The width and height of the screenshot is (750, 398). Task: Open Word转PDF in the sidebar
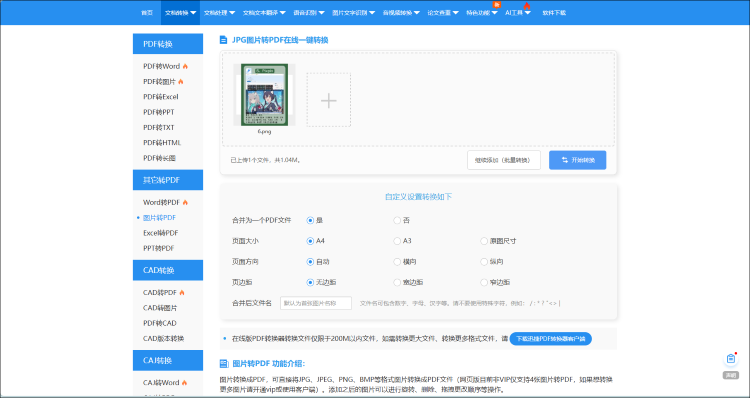(162, 202)
